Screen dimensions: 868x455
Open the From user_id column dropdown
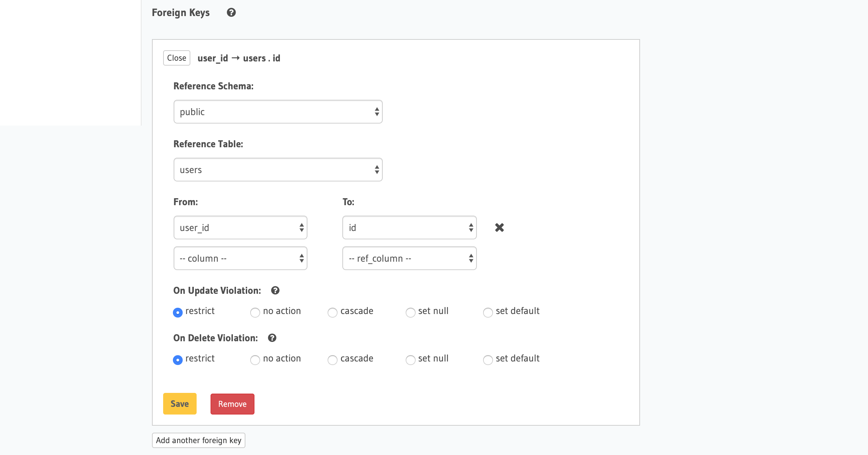coord(240,227)
